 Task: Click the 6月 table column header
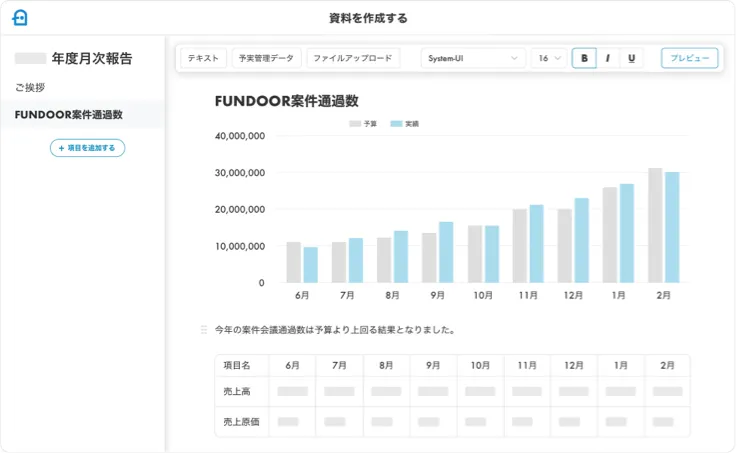point(292,366)
